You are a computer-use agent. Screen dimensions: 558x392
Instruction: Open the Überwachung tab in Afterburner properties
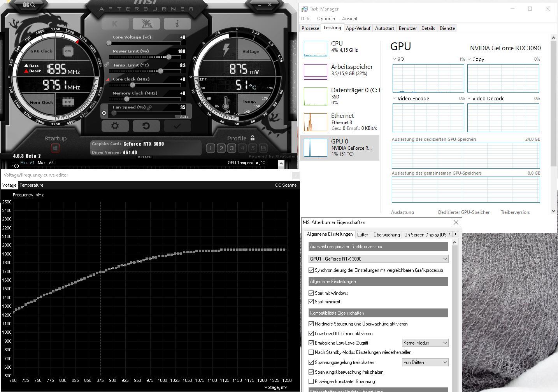pos(386,234)
